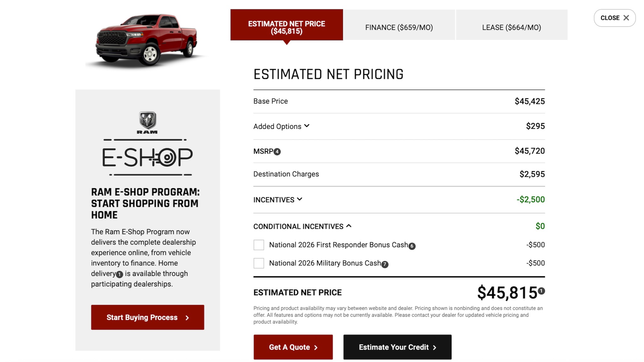Enable the National 2026 Military Bonus Cash
644x362 pixels.
coord(258,263)
